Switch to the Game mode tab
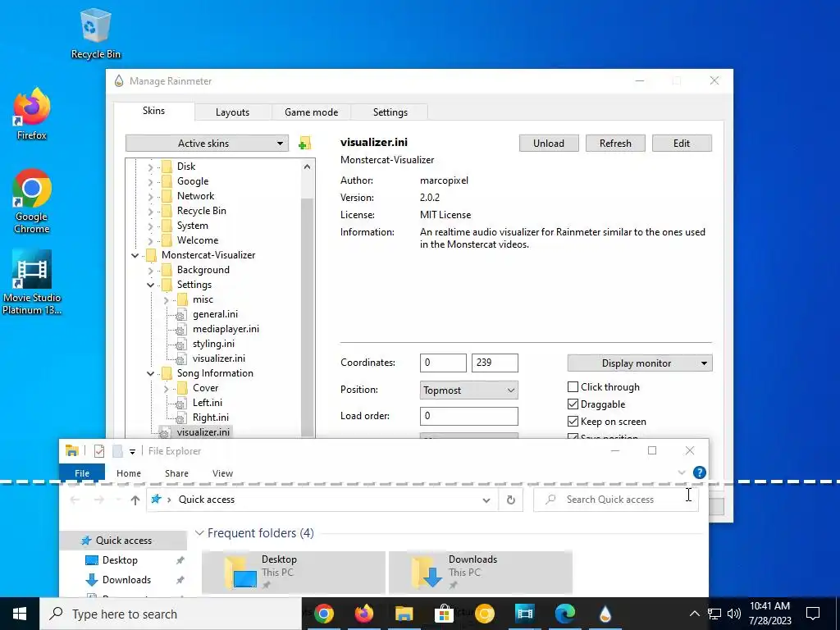Viewport: 840px width, 630px height. [311, 112]
